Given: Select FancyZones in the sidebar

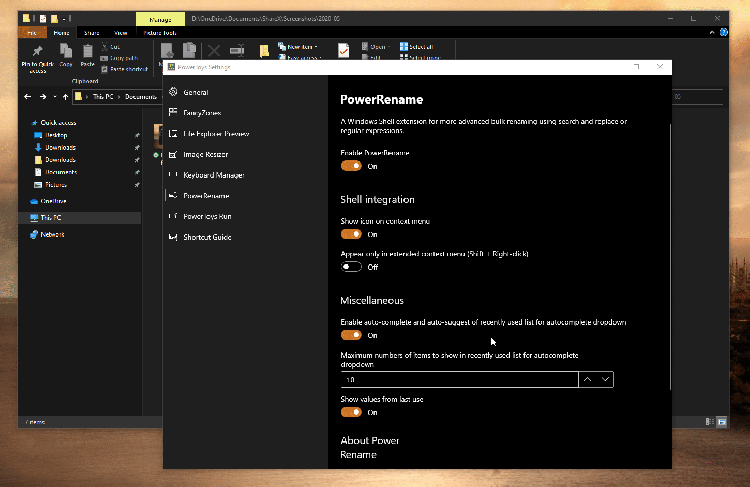Looking at the screenshot, I should pos(200,113).
